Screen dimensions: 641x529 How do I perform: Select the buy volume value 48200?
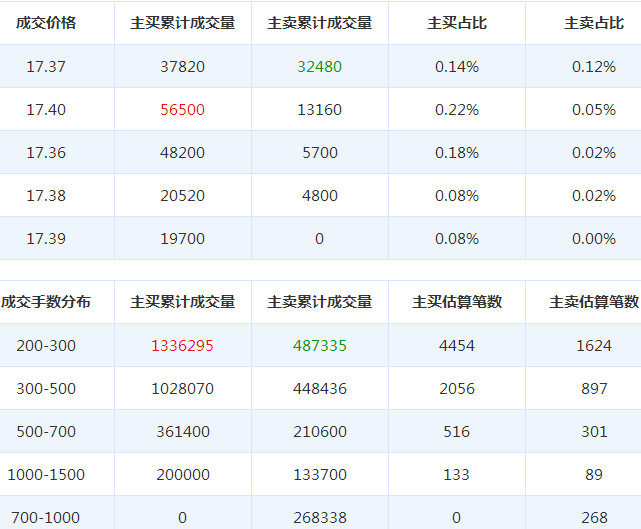183,152
